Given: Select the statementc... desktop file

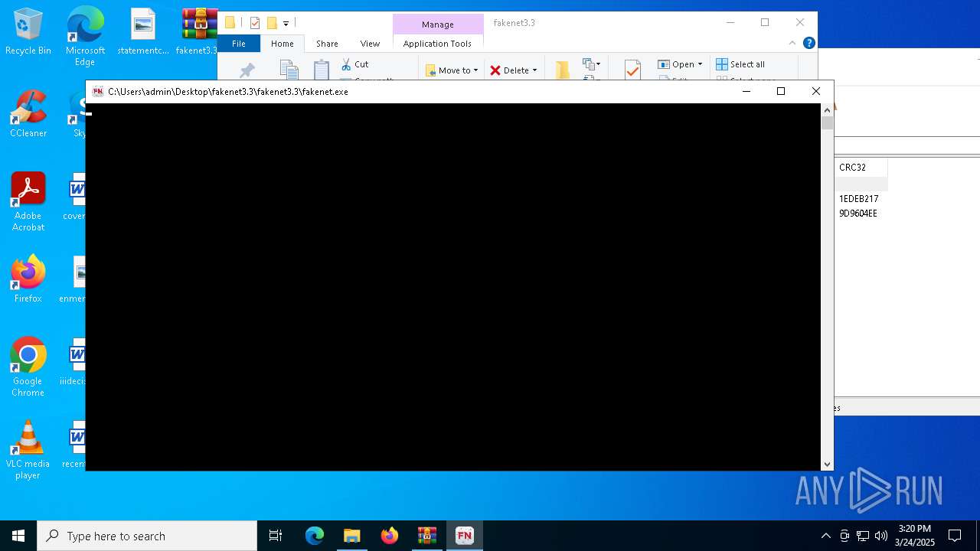Looking at the screenshot, I should click(143, 31).
